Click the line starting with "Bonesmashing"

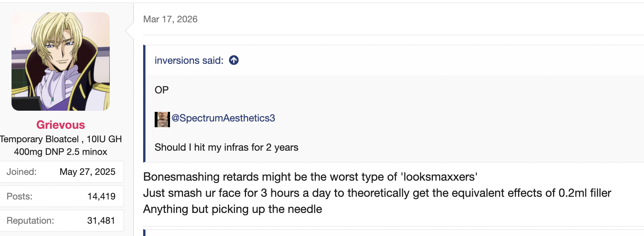pos(310,177)
